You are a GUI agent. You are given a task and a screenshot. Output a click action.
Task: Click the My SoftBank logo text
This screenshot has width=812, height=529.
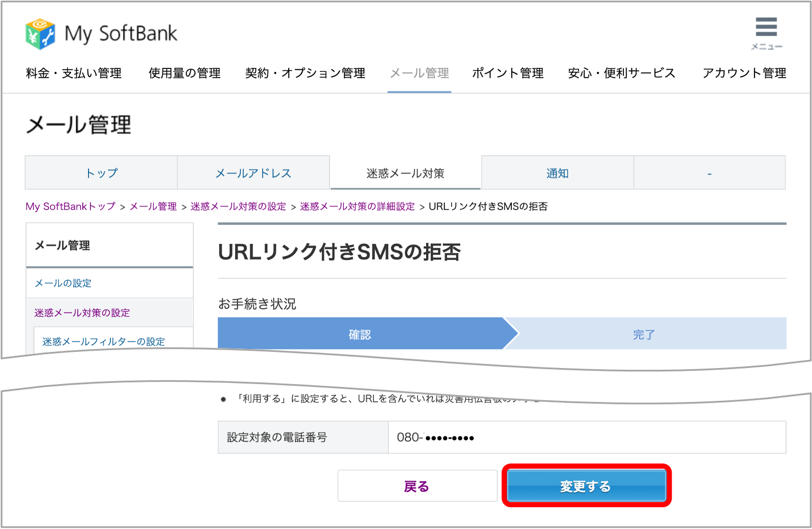point(121,34)
